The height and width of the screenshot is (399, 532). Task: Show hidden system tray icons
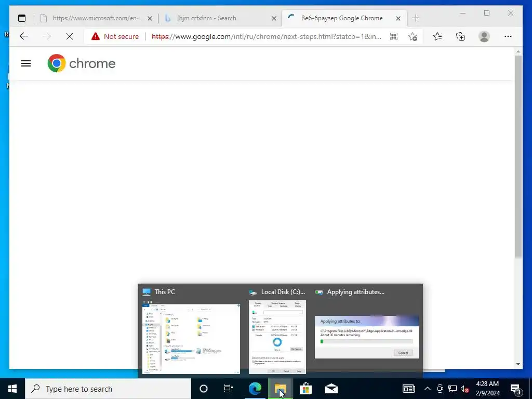tap(428, 389)
